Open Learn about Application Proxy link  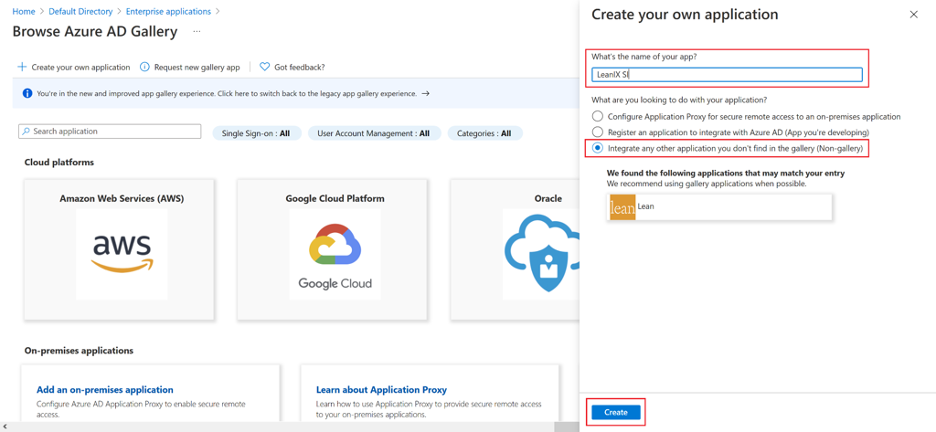click(x=381, y=390)
